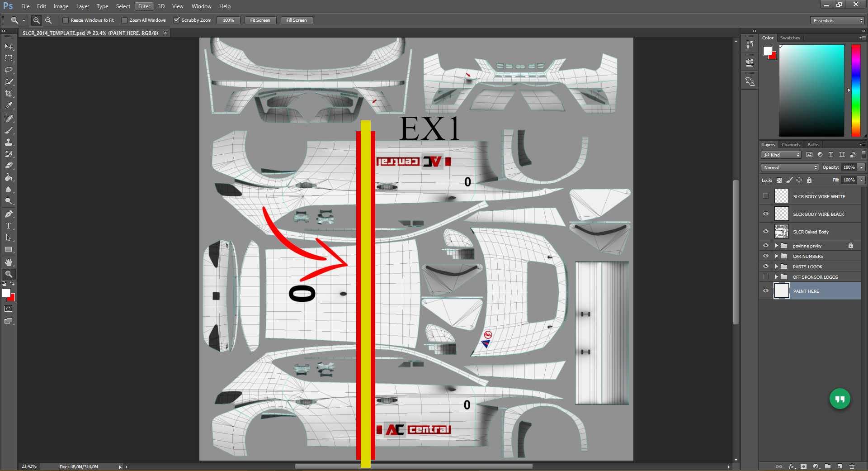868x471 pixels.
Task: Lock transparent pixels in the Layers panel
Action: coord(779,180)
